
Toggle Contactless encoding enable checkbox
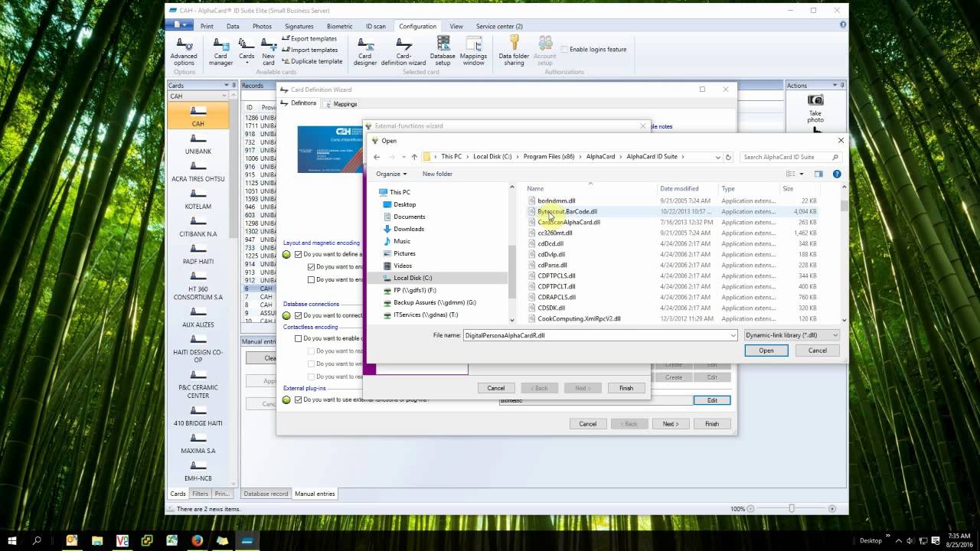(299, 338)
